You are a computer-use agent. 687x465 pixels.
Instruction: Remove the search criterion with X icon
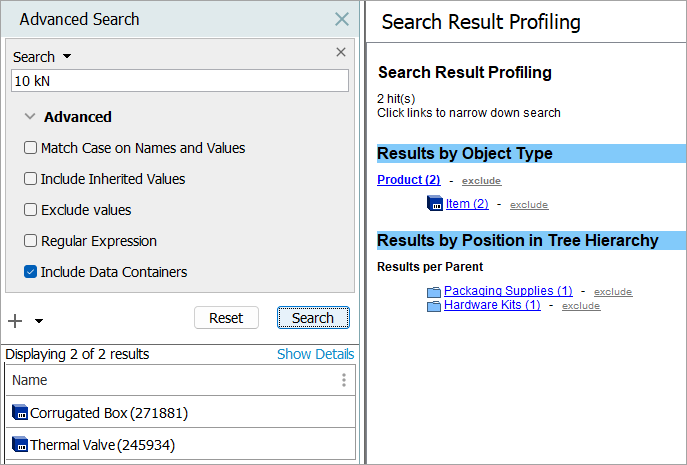click(341, 52)
